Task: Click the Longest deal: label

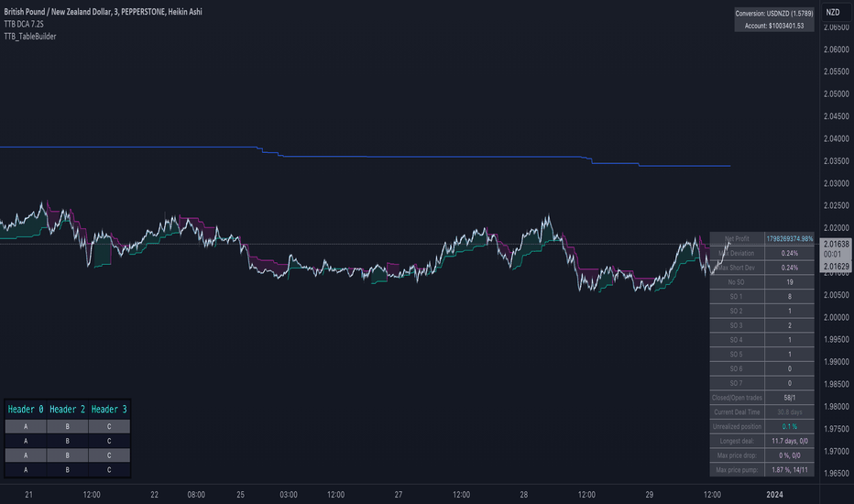Action: click(737, 441)
